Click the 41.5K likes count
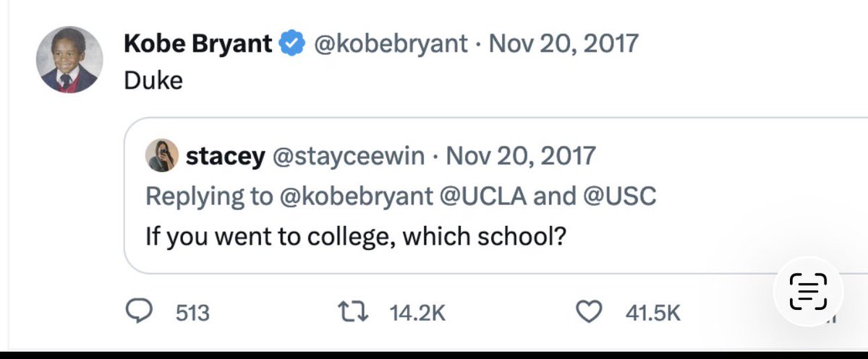The height and width of the screenshot is (359, 868). coord(652,313)
